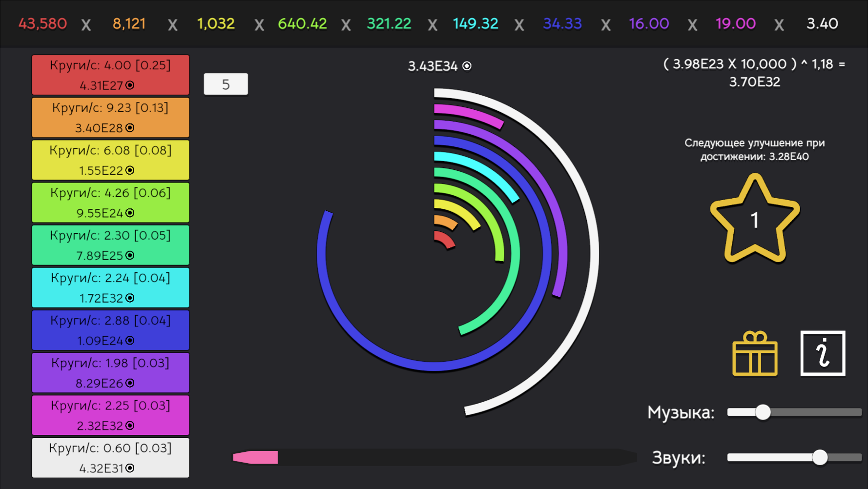Click the gold star showing 1
This screenshot has width=868, height=489.
[755, 220]
